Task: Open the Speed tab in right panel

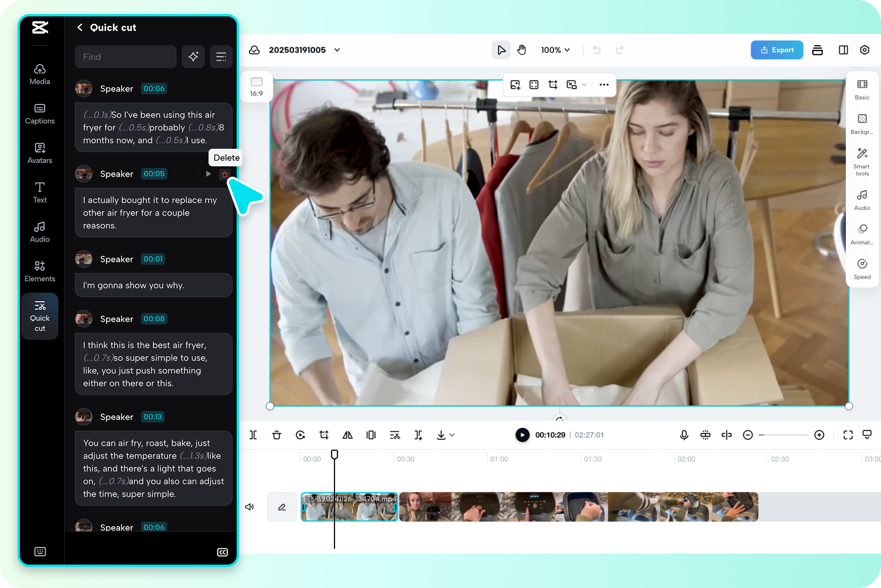Action: point(862,269)
